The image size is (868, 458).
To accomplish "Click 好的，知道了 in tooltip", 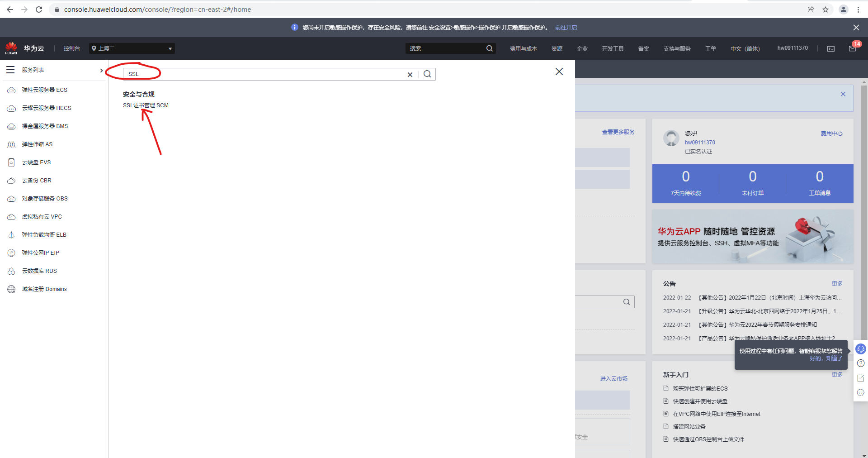I will pyautogui.click(x=826, y=358).
